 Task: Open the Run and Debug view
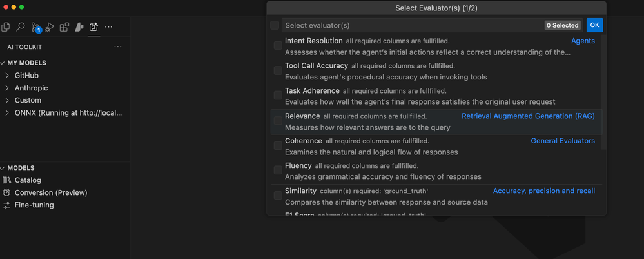pyautogui.click(x=50, y=27)
